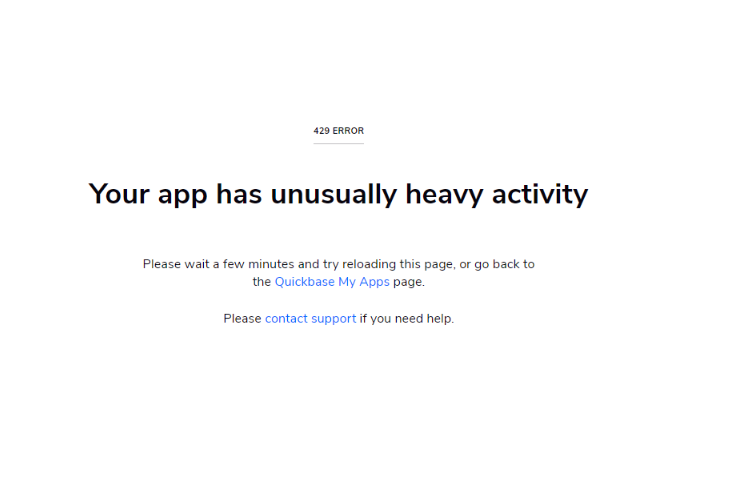Click the word "Quickbase" in the blue link
Image resolution: width=744 pixels, height=490 pixels.
(x=305, y=282)
